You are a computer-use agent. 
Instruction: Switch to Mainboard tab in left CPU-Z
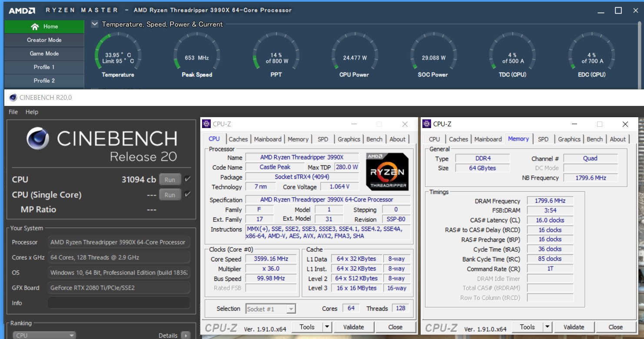268,139
